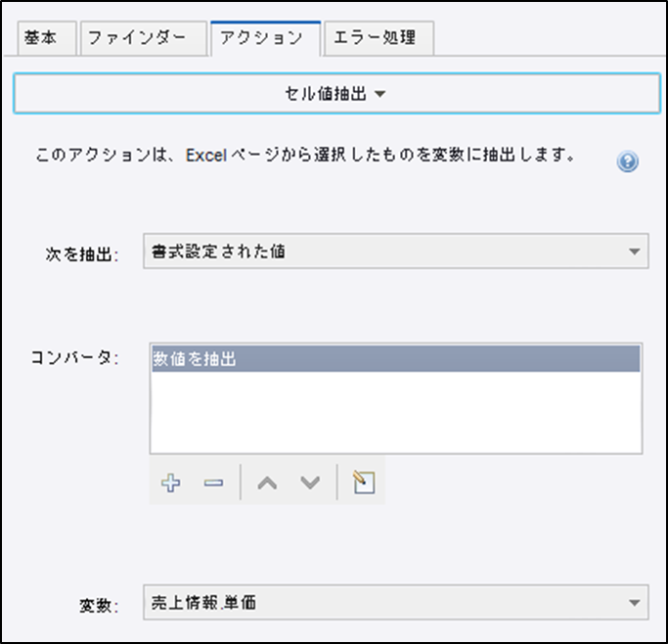This screenshot has width=668, height=644.
Task: Remove the converter with the minus icon
Action: 213,483
